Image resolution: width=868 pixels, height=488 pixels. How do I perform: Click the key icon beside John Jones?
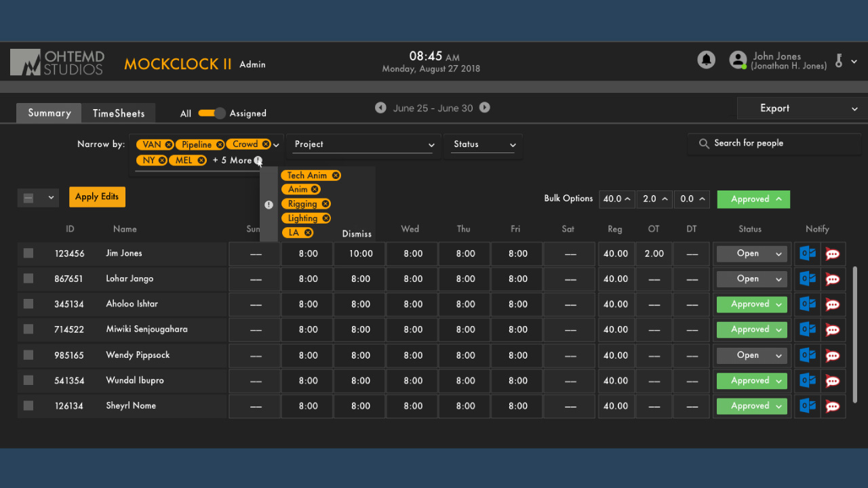pos(839,60)
